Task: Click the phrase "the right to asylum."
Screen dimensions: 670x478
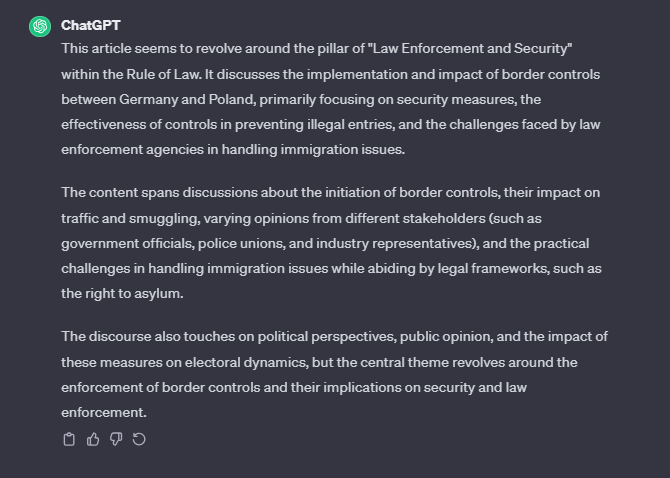Action: [x=122, y=293]
